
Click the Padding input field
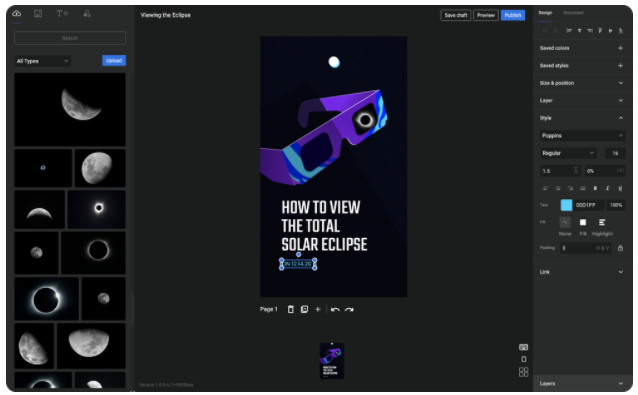(x=586, y=248)
